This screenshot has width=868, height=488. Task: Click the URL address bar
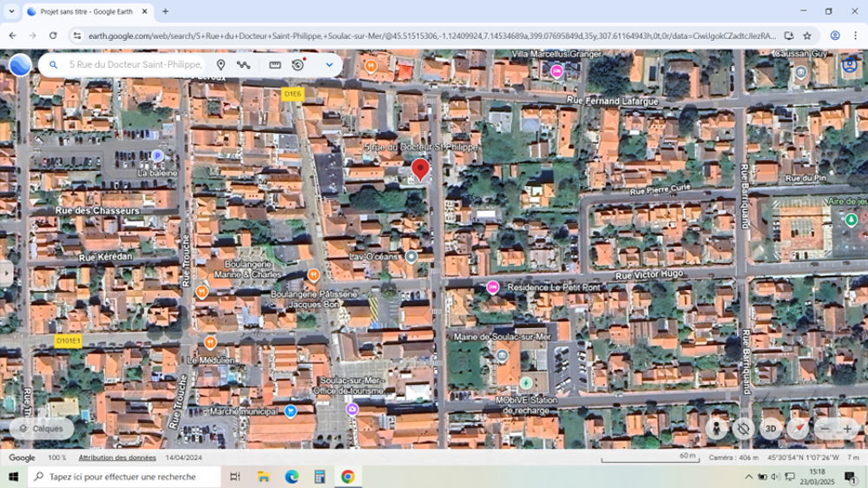[x=431, y=36]
